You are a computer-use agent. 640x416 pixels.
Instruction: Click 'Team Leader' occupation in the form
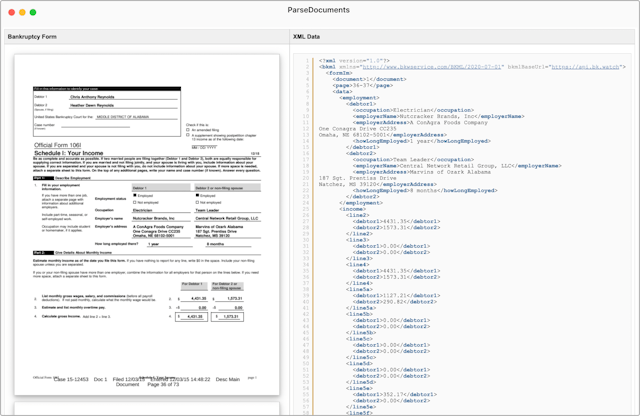tap(207, 210)
